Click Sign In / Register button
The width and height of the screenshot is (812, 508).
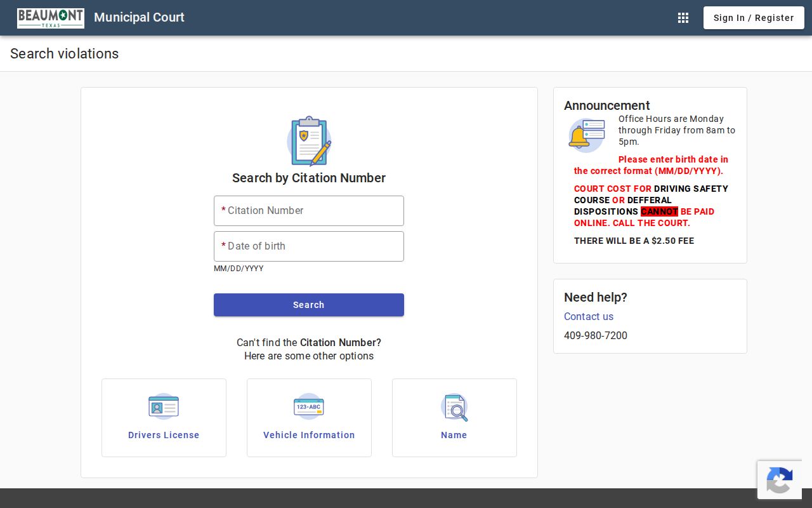(754, 18)
